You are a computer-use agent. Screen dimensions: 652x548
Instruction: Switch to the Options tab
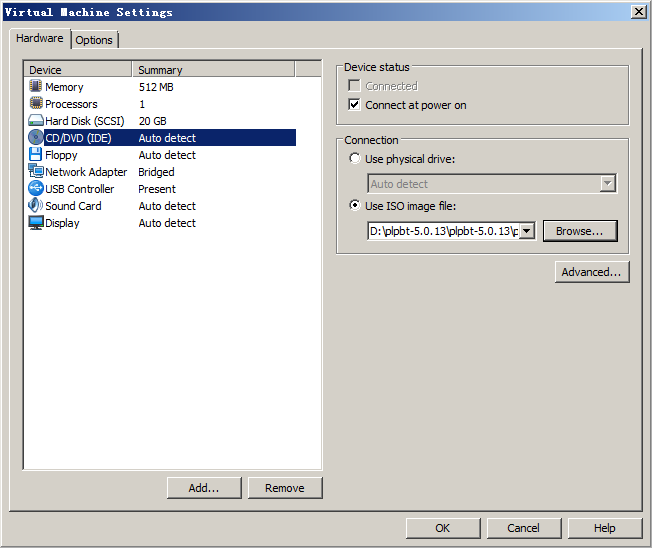(94, 40)
